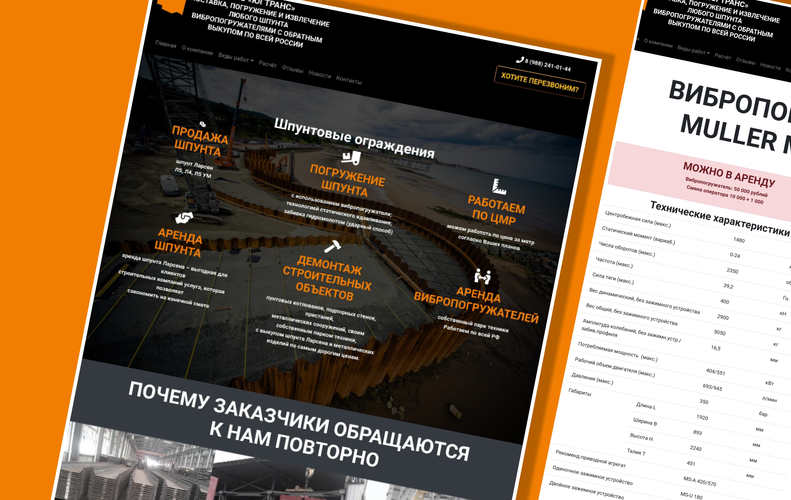This screenshot has height=500, width=791.
Task: Click the Габариты row label
Action: [579, 392]
